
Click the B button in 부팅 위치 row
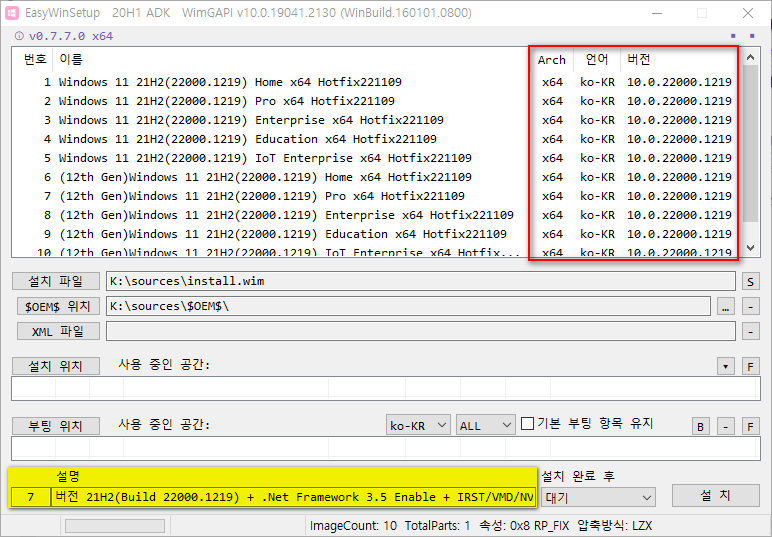701,426
